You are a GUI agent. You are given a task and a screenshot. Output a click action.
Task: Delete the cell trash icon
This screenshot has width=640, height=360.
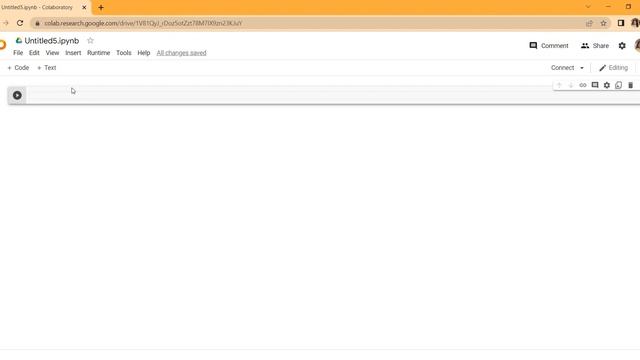(x=630, y=85)
